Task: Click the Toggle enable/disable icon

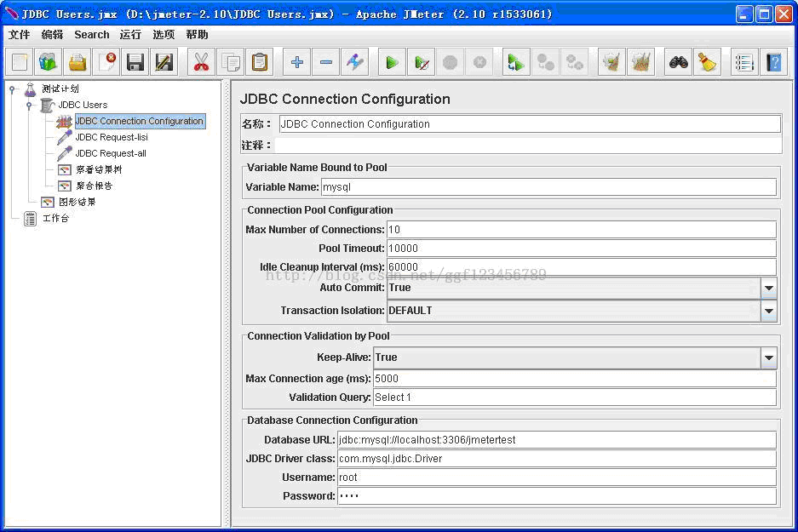Action: click(355, 62)
